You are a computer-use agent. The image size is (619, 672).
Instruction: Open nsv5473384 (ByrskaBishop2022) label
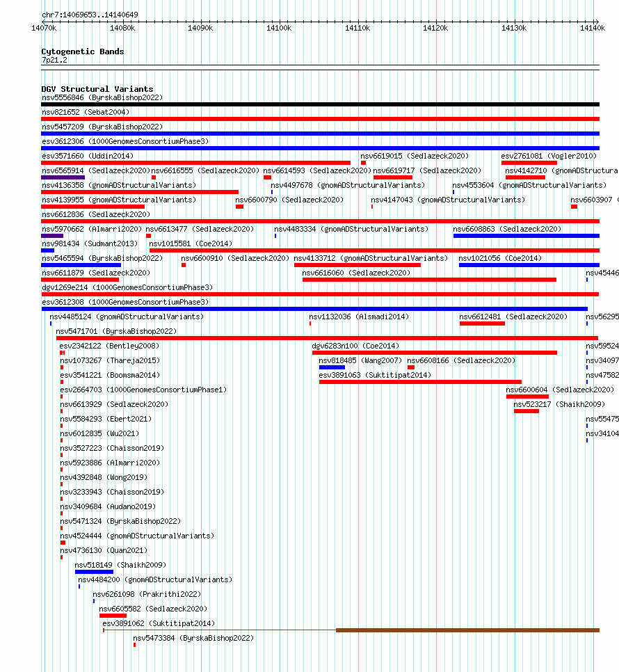193,638
